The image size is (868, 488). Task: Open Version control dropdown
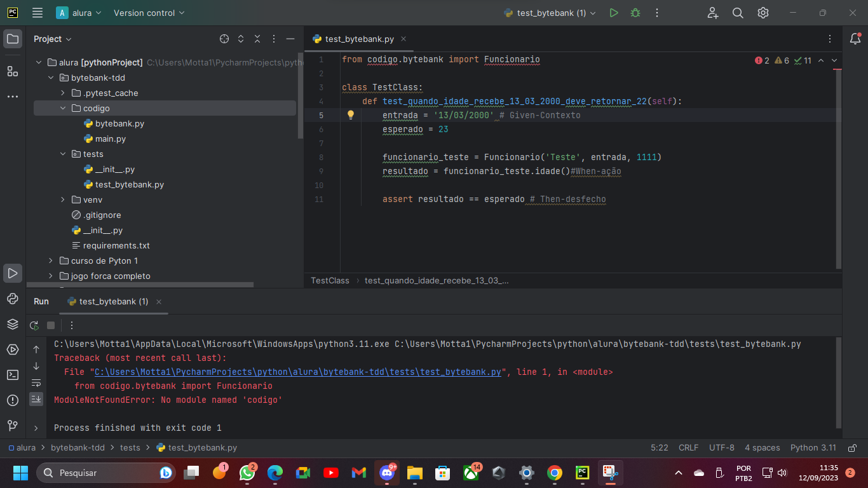149,13
